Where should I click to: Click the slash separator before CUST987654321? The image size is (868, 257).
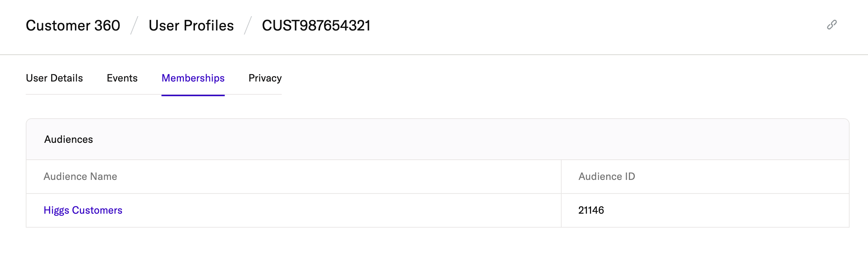(248, 26)
